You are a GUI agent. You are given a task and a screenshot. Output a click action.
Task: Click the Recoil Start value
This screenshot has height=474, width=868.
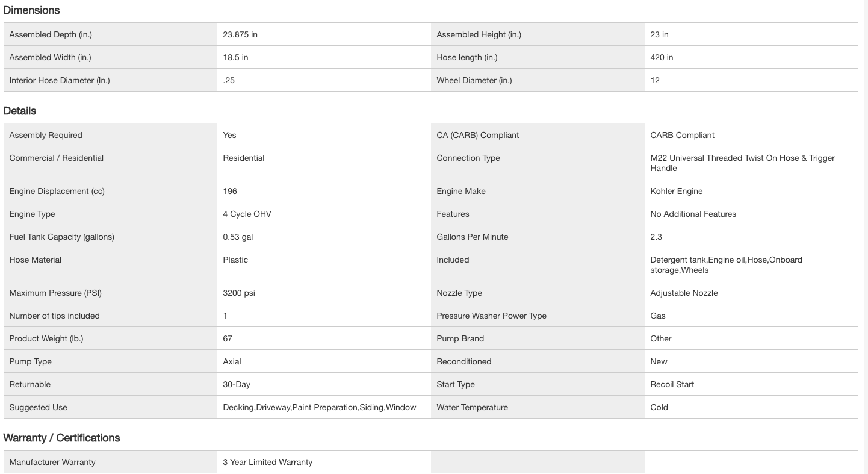click(x=672, y=384)
